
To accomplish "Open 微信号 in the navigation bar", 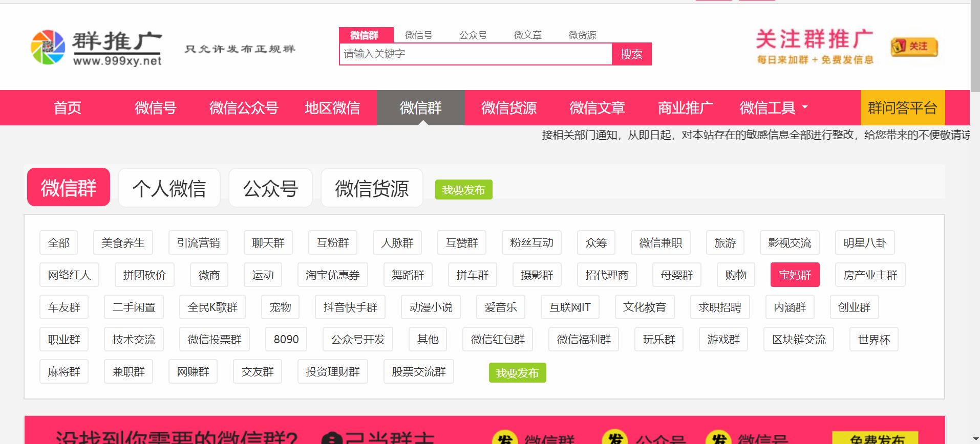I will coord(156,107).
